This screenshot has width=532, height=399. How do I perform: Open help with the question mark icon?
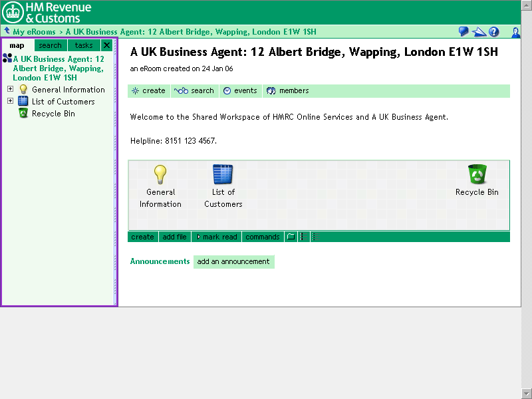point(494,32)
